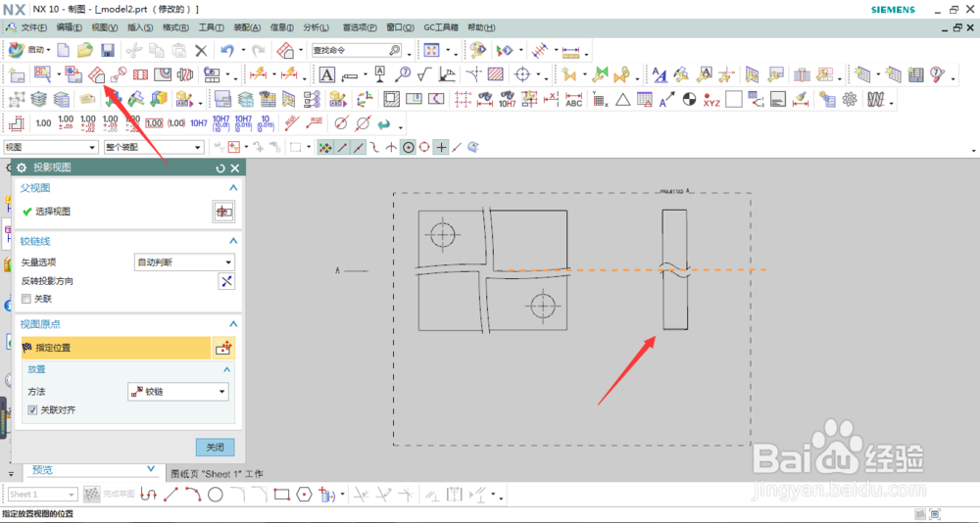Open the GC工具箱 menu
This screenshot has width=980, height=523.
(441, 27)
